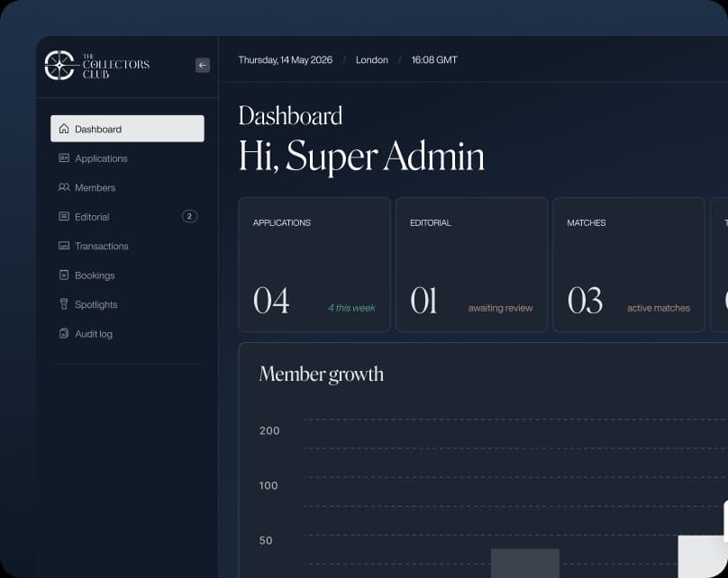
Task: Click the 'active matches' label
Action: point(659,308)
